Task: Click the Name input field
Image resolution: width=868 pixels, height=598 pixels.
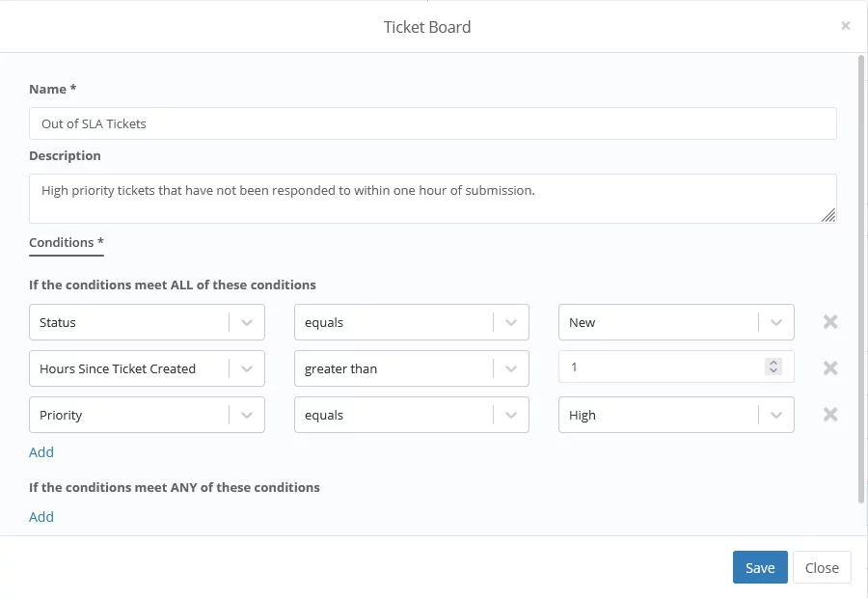Action: click(432, 123)
